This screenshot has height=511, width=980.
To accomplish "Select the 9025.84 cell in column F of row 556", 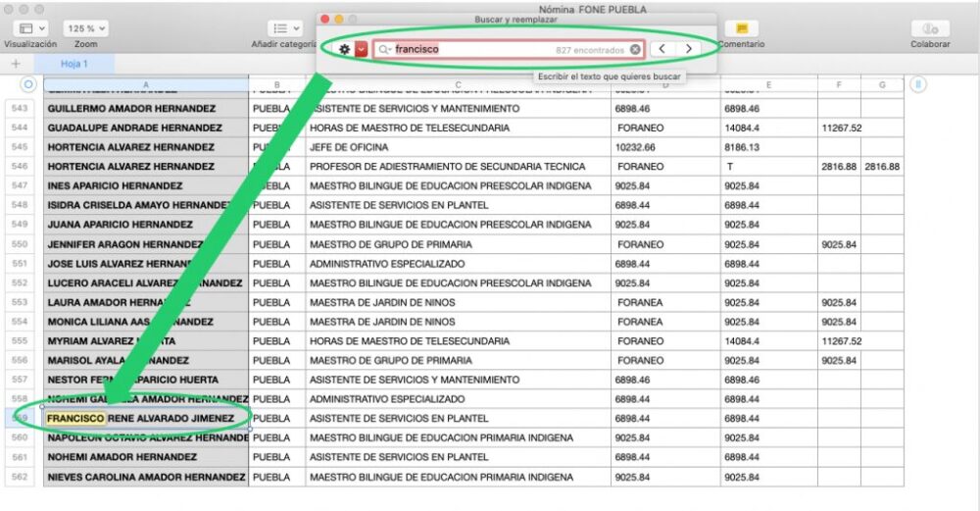I will [839, 360].
